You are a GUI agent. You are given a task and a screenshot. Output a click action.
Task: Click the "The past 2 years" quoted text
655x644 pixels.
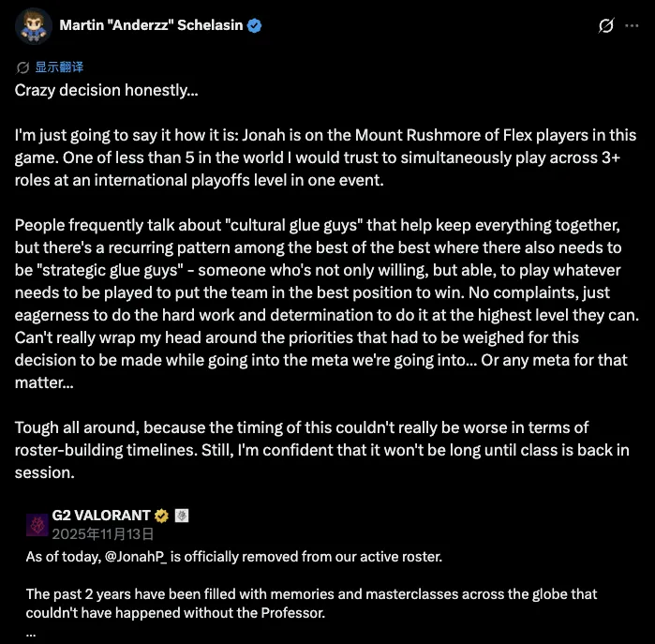(x=309, y=602)
